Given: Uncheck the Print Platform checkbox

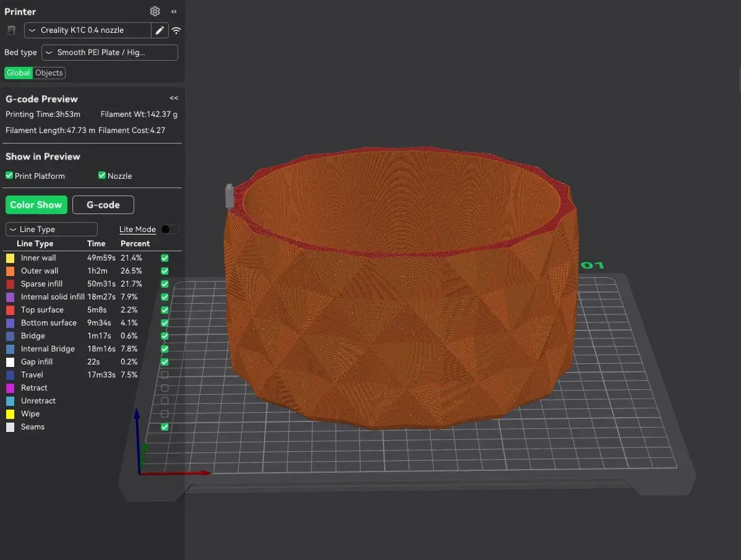Looking at the screenshot, I should click(x=9, y=176).
